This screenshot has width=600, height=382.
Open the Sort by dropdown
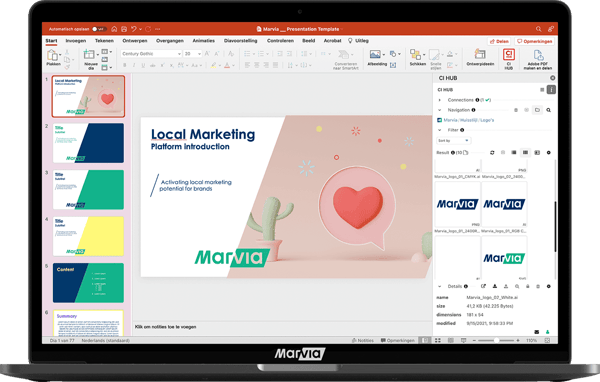click(453, 141)
